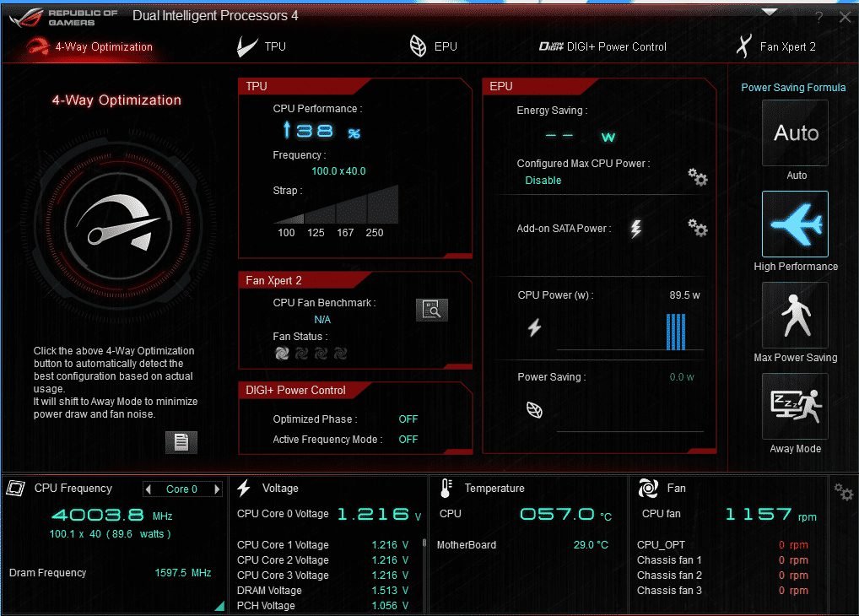Click the third fan status icon
Screen dimensions: 859x616
pyautogui.click(x=321, y=353)
